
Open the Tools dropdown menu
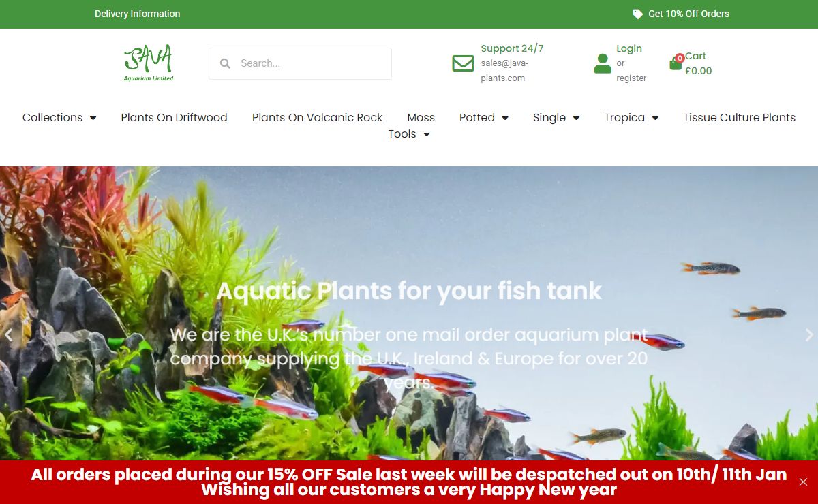coord(409,134)
